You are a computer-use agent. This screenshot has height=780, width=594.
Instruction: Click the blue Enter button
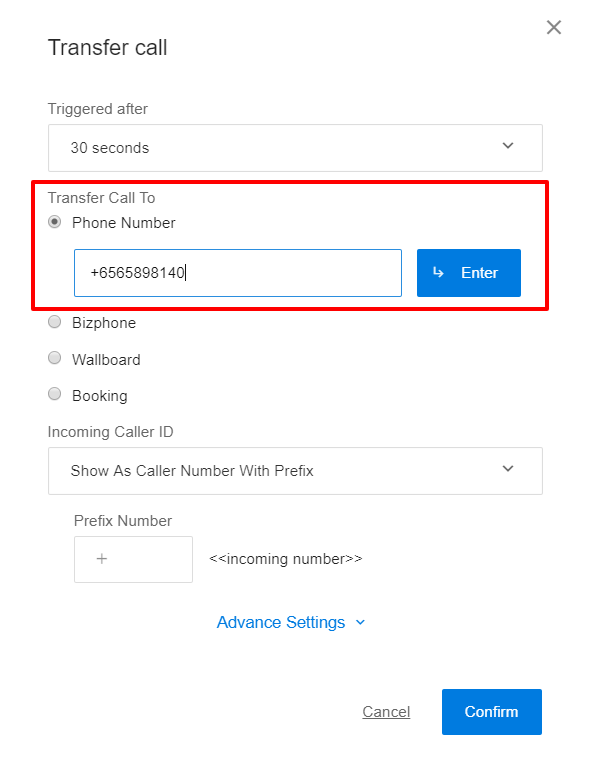pos(469,273)
